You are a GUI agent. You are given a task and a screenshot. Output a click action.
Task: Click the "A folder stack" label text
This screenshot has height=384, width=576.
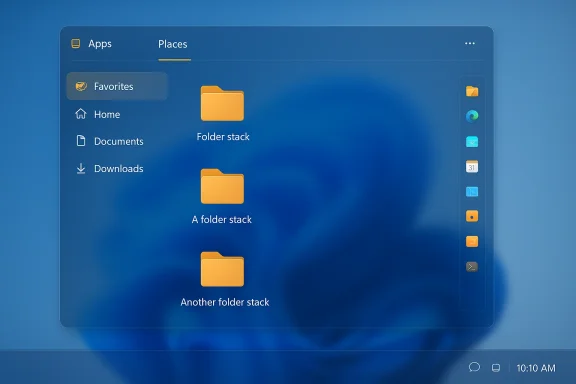tap(222, 220)
